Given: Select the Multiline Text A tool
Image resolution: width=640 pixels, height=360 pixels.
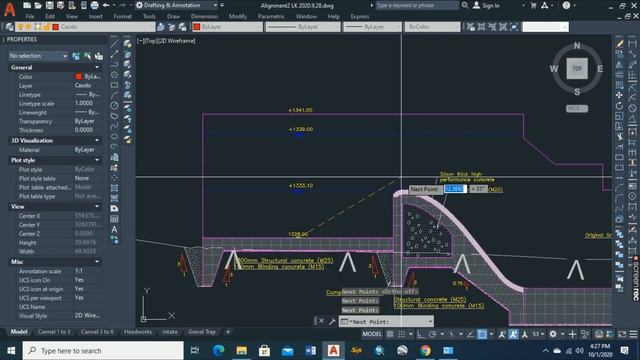Looking at the screenshot, I should (x=115, y=229).
